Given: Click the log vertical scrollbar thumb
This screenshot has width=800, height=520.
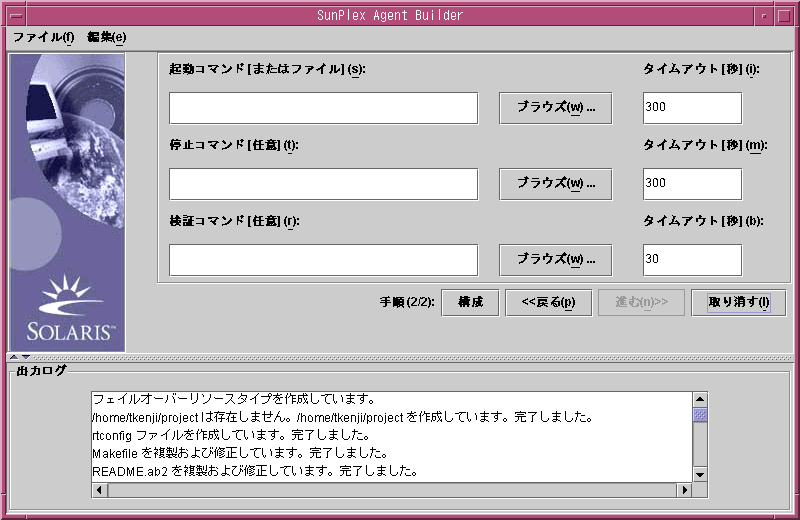Looking at the screenshot, I should 700,415.
